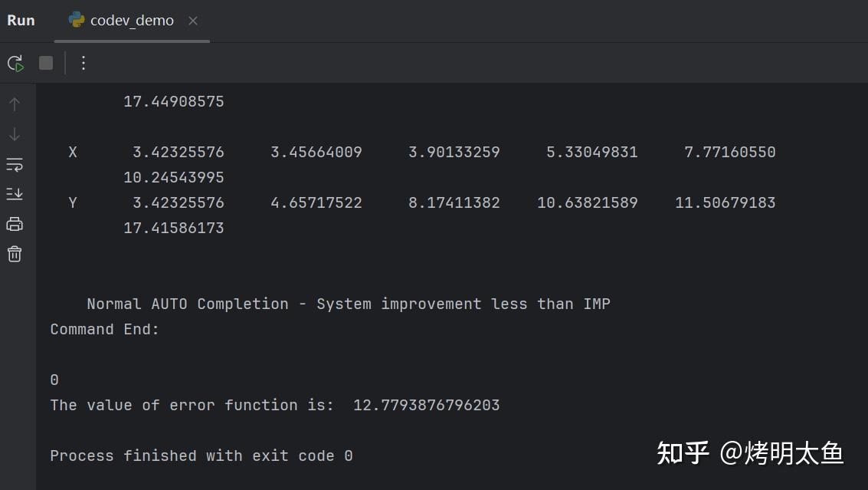The height and width of the screenshot is (490, 868).
Task: Click the 17.44908575 value at top
Action: [x=173, y=101]
